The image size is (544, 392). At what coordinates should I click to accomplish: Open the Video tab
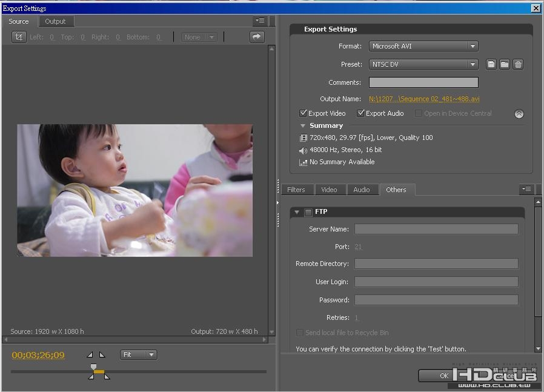tap(329, 190)
